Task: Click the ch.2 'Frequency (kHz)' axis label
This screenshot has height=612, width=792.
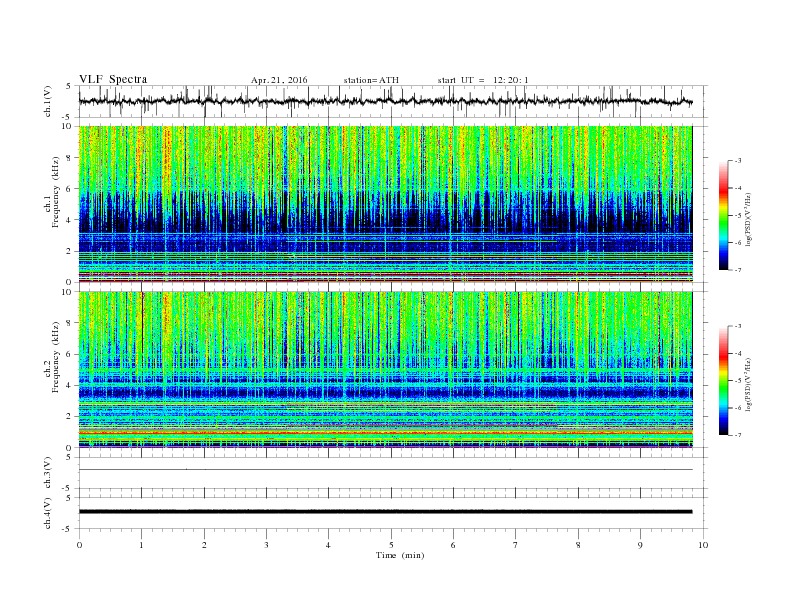Action: tap(56, 357)
